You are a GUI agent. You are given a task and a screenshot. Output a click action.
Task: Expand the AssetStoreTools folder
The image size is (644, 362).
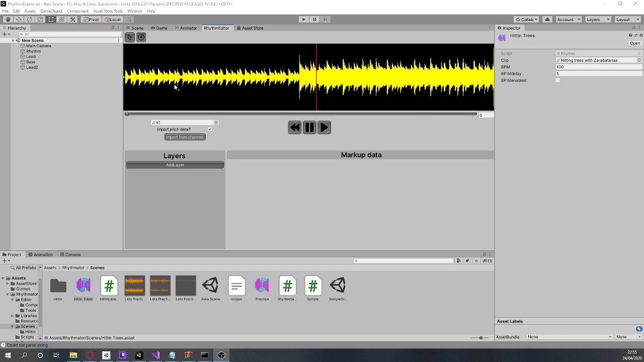[8, 284]
